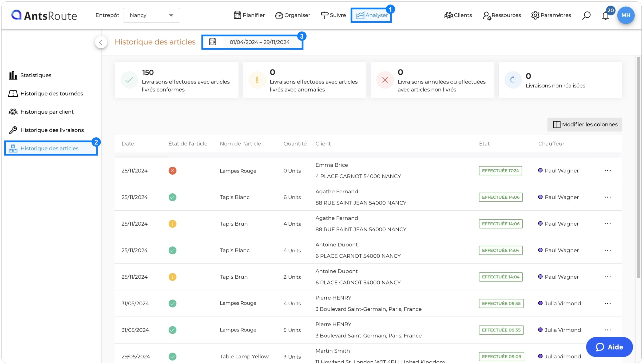
Task: Open the Organiser menu
Action: click(x=292, y=15)
